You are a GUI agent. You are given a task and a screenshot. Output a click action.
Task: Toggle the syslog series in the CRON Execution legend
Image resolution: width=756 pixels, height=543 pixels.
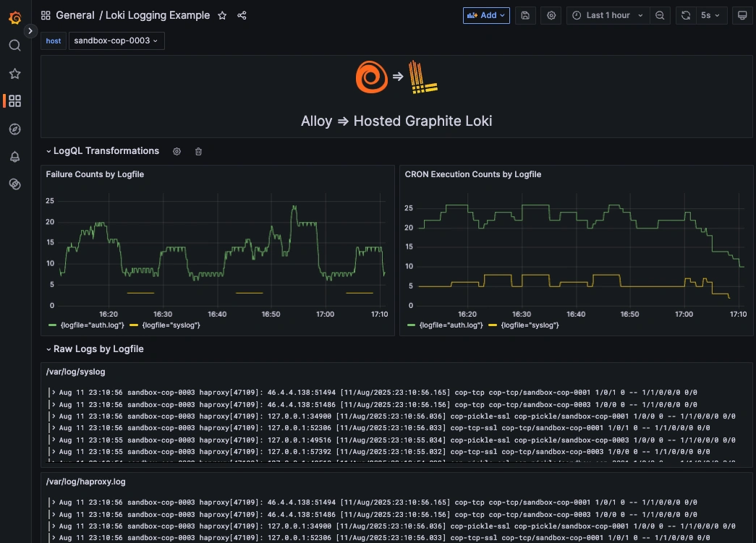(x=530, y=325)
